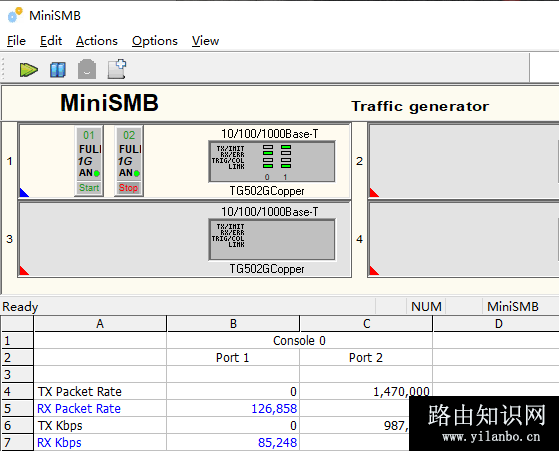Click the red triangle marker in slot 3

tap(24, 271)
